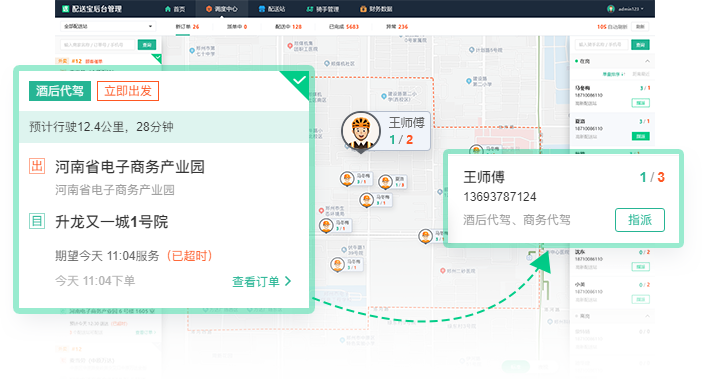Open the 首页 home tab

coord(175,9)
